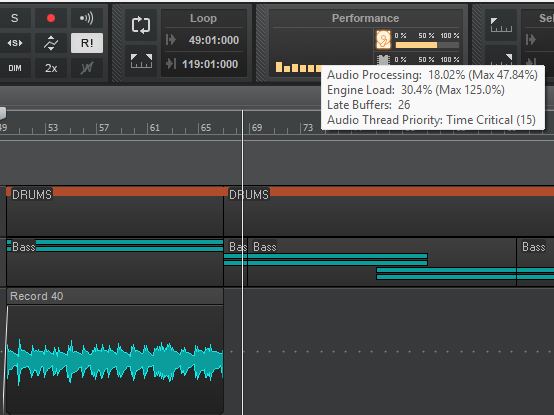This screenshot has height=415, width=554.
Task: Click the exclusive solo icon
Action: pyautogui.click(x=14, y=43)
